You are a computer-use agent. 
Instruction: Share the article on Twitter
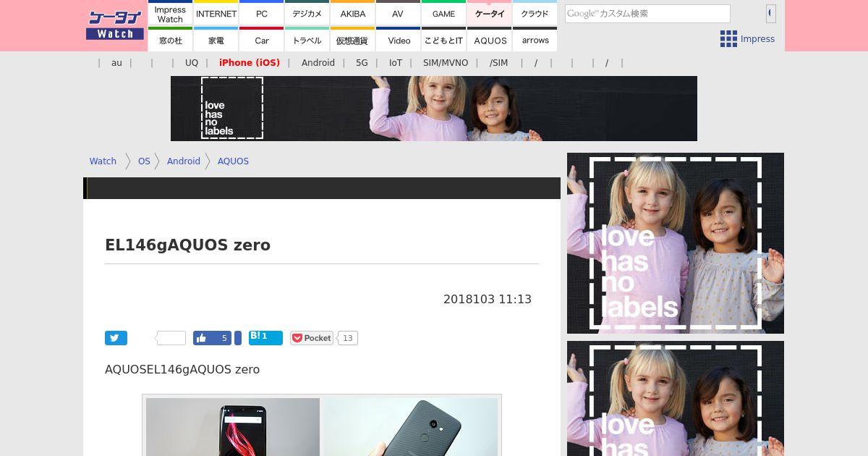coord(116,338)
